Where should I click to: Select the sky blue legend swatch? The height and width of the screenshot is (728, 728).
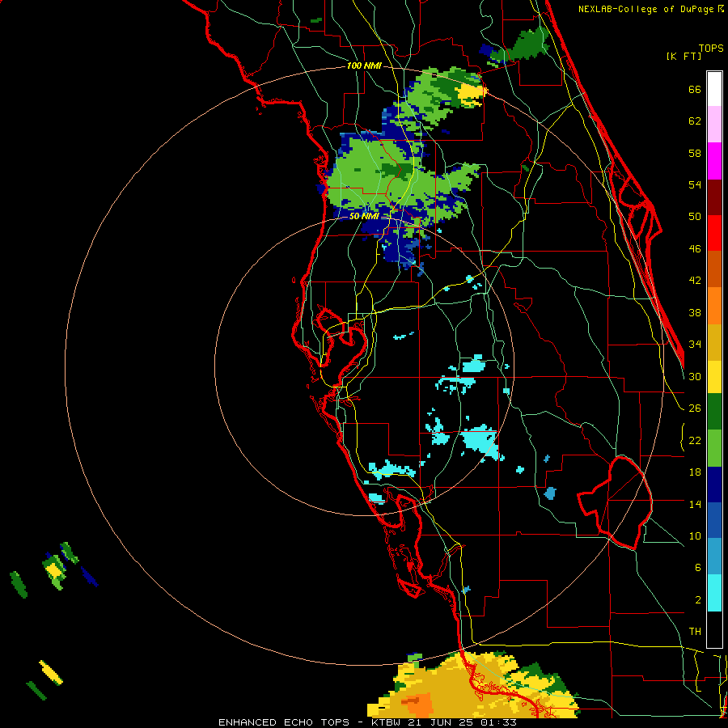point(714,557)
